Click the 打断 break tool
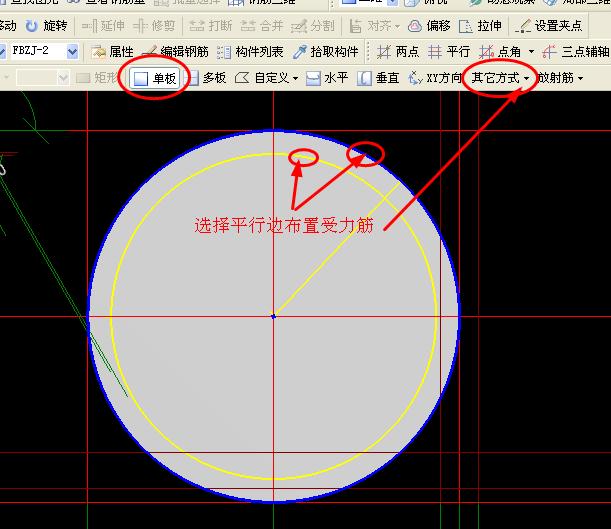The image size is (611, 529). [210, 26]
